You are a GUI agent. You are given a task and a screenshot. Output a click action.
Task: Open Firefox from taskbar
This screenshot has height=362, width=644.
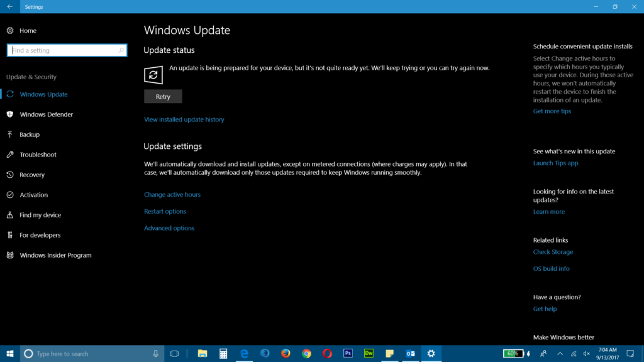(286, 353)
